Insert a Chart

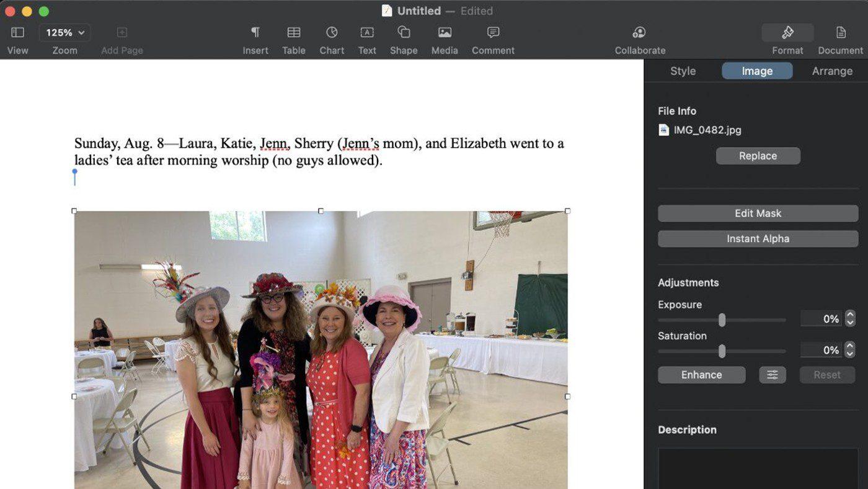click(x=332, y=37)
